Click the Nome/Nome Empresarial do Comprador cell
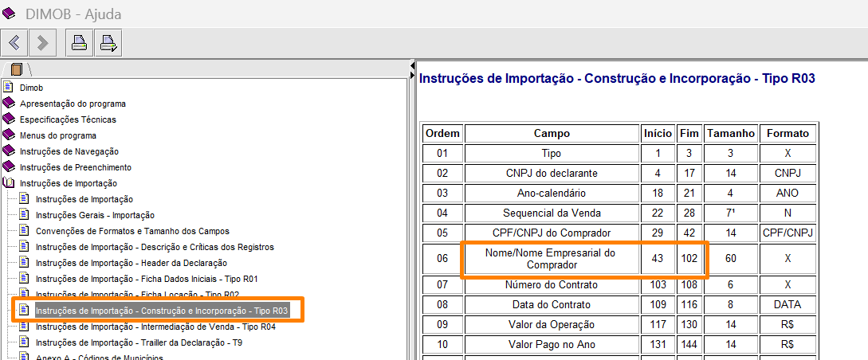 552,259
